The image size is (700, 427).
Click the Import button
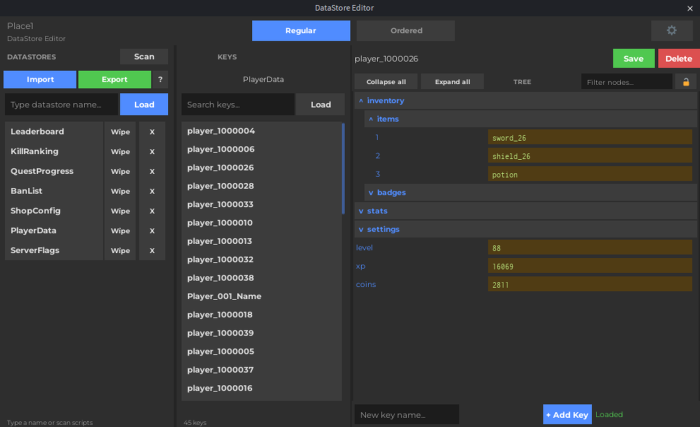pos(40,80)
